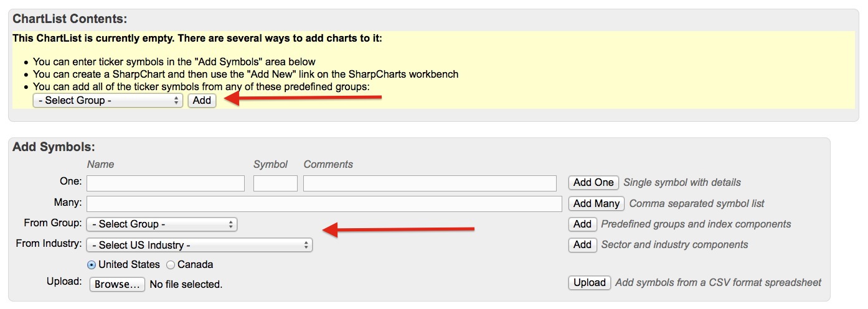Viewport: 868px width, 309px height.
Task: Click the Many symbols text field
Action: [x=324, y=203]
